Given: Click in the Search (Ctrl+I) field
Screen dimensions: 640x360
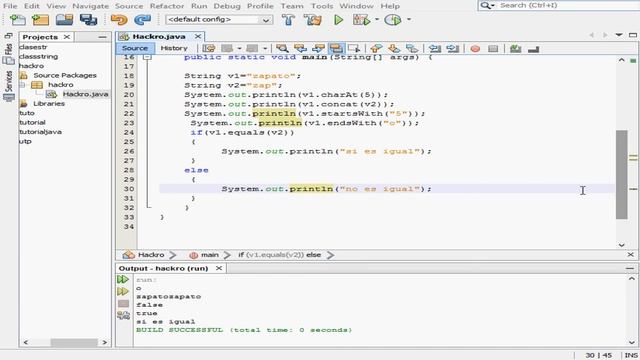Looking at the screenshot, I should tap(567, 5).
